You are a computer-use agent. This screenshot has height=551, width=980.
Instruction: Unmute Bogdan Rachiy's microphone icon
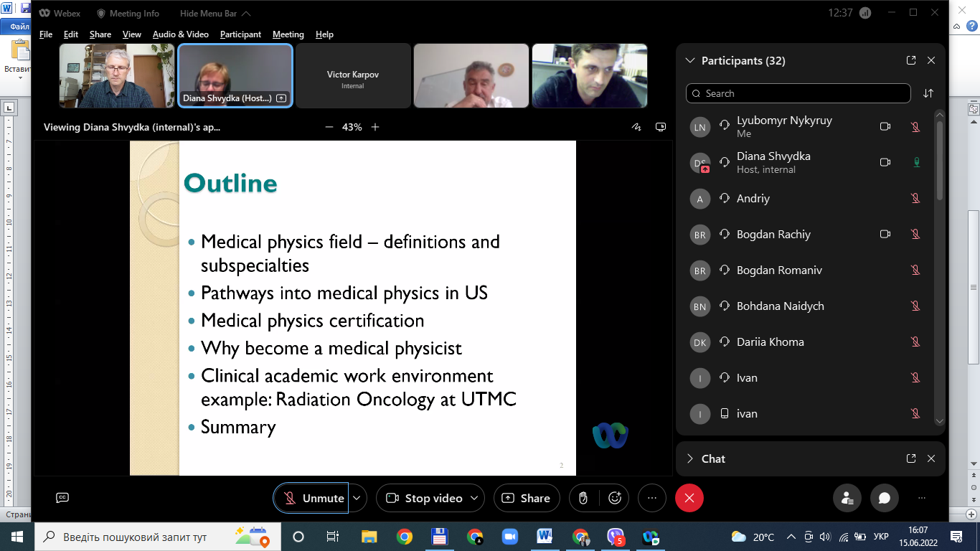coord(915,235)
